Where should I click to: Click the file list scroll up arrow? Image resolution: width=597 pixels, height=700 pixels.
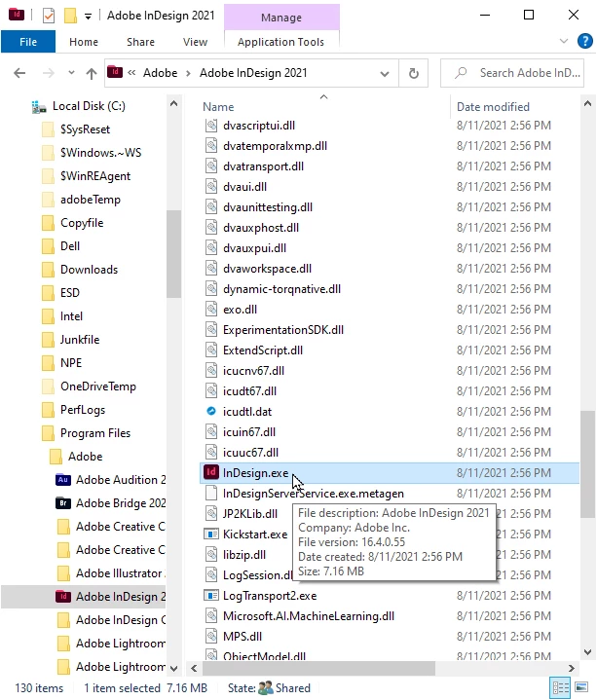coord(587,103)
